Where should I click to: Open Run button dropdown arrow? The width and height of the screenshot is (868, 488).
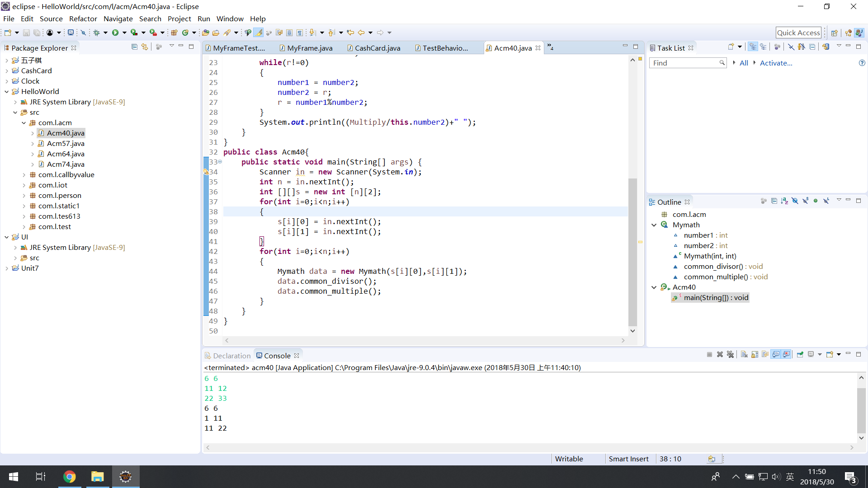124,33
